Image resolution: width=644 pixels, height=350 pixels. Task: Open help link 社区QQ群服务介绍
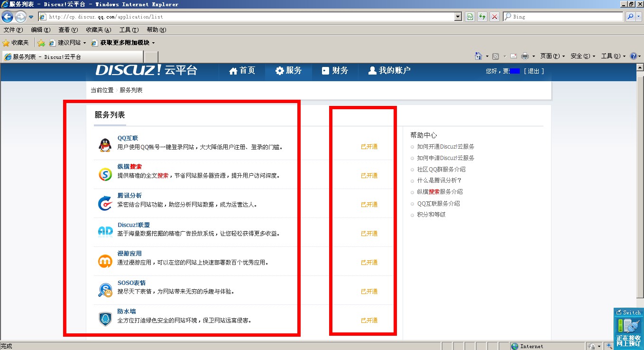click(x=441, y=170)
